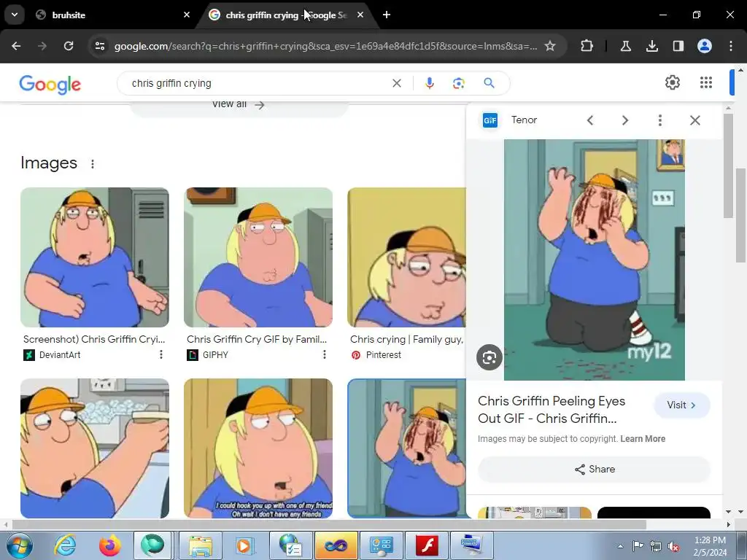The image size is (747, 560).
Task: Close the chris griffin crying tab
Action: coord(360,15)
